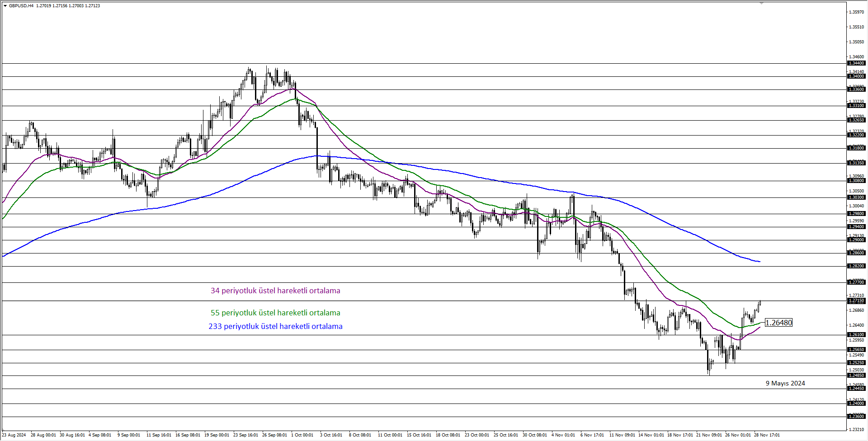Click the '4 Sep 08:01' time axis label

pos(100,435)
